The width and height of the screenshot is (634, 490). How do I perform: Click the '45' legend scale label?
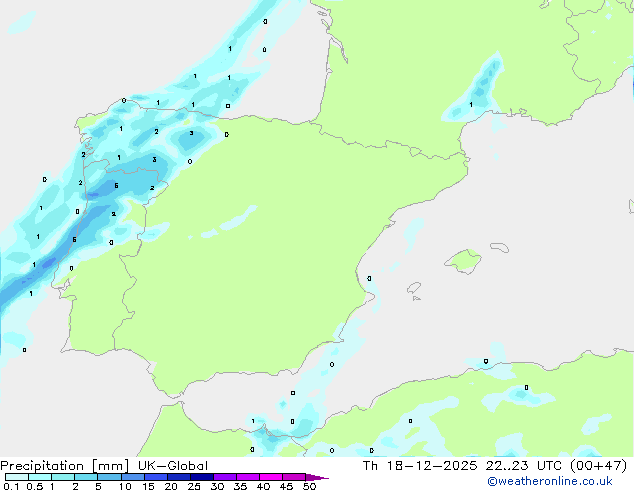(x=286, y=486)
